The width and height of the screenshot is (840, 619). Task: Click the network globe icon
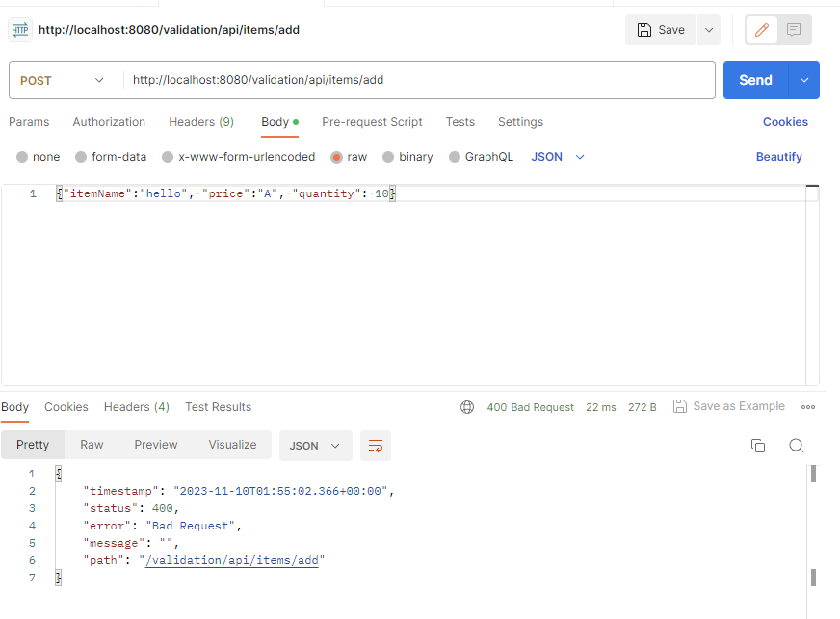coord(467,407)
